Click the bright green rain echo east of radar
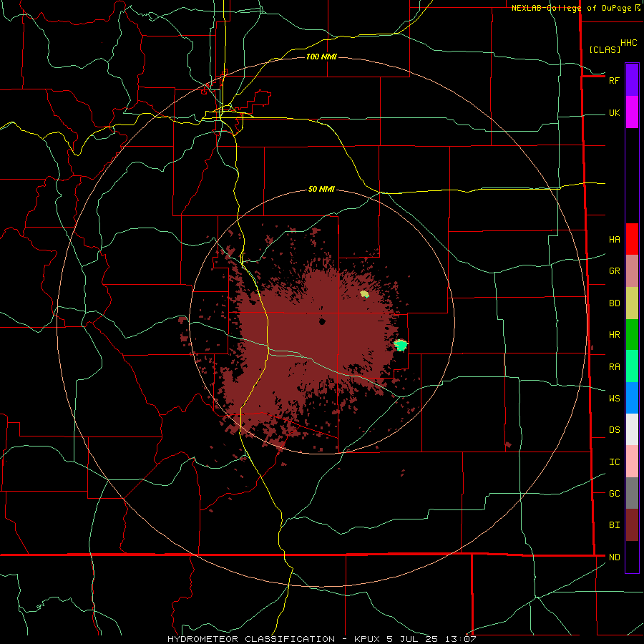 tap(401, 345)
